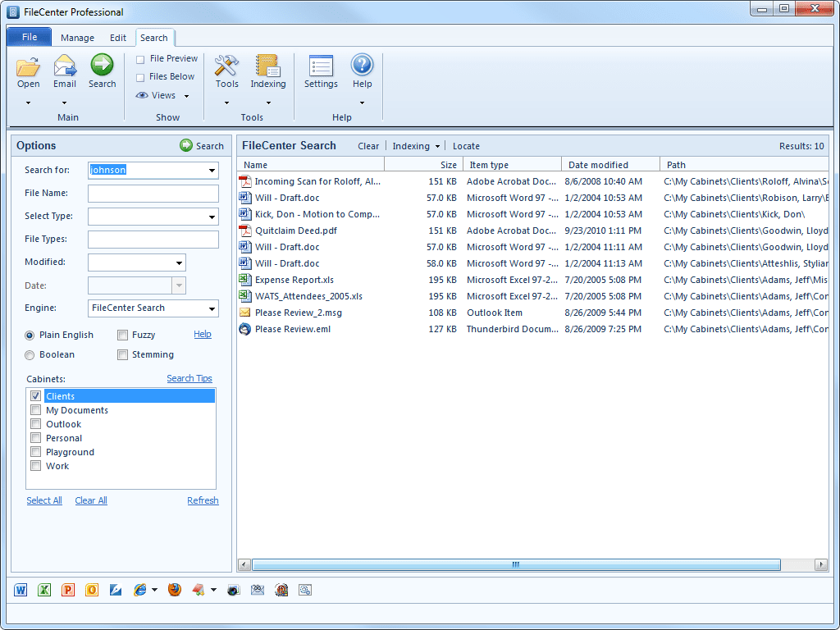Expand the Engine dropdown showing FileCenter Search

[x=212, y=308]
